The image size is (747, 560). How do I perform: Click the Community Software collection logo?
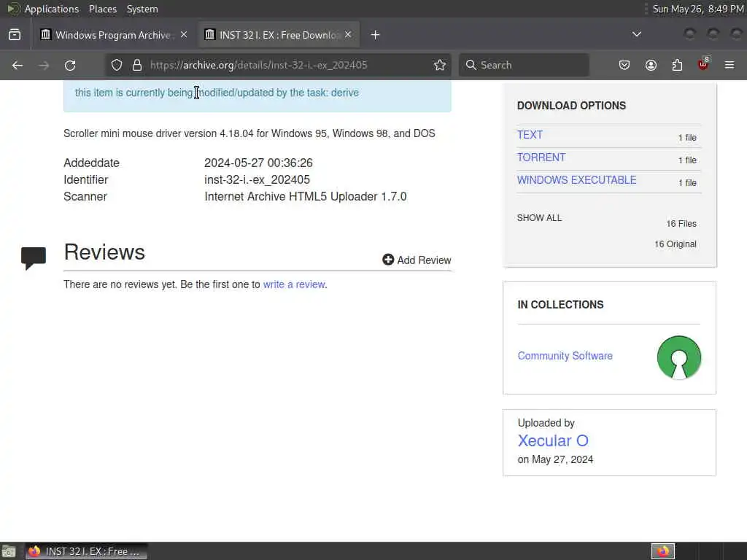[x=679, y=357]
